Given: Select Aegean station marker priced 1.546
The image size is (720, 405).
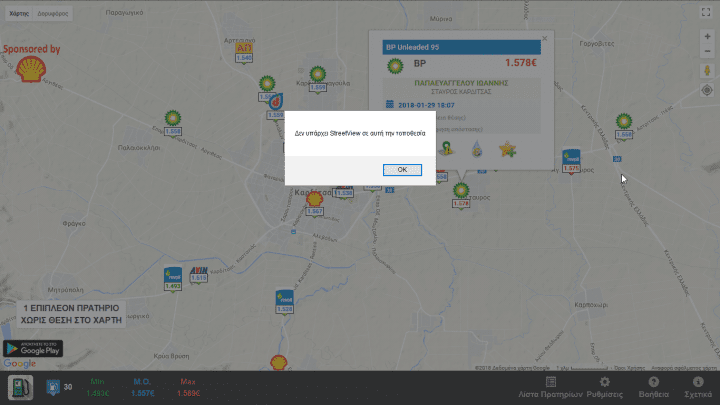Looking at the screenshot, I should [x=244, y=53].
